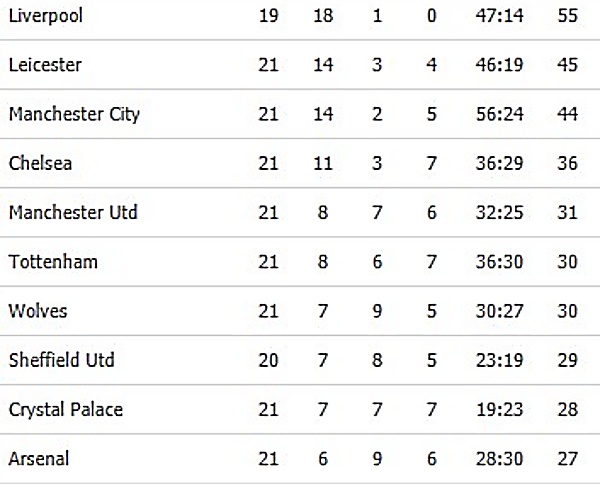Click the Wolves team name

38,311
